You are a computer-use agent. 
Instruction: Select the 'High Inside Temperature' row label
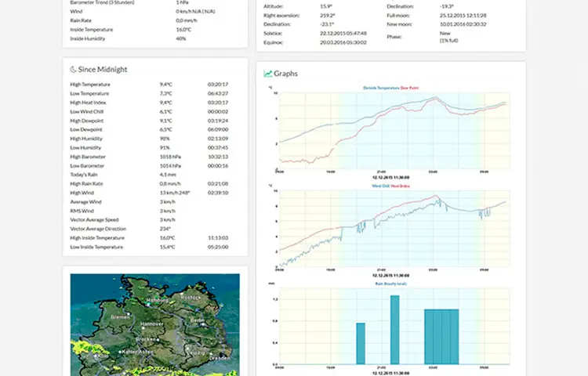(x=97, y=238)
